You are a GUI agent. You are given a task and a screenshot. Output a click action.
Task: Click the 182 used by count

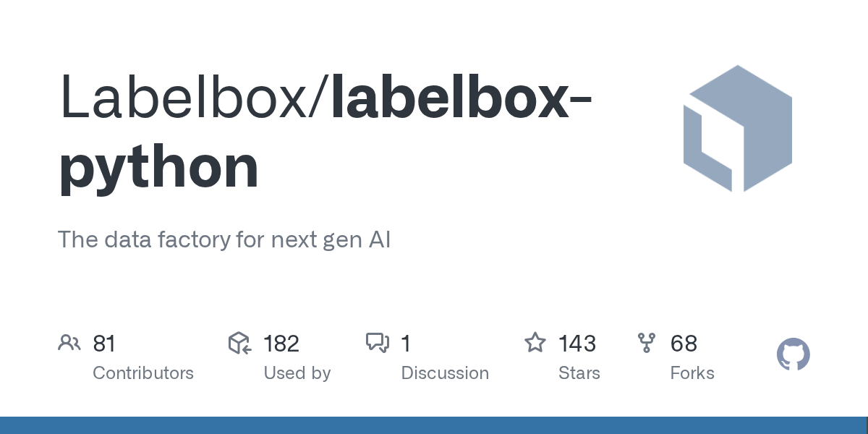pos(281,344)
